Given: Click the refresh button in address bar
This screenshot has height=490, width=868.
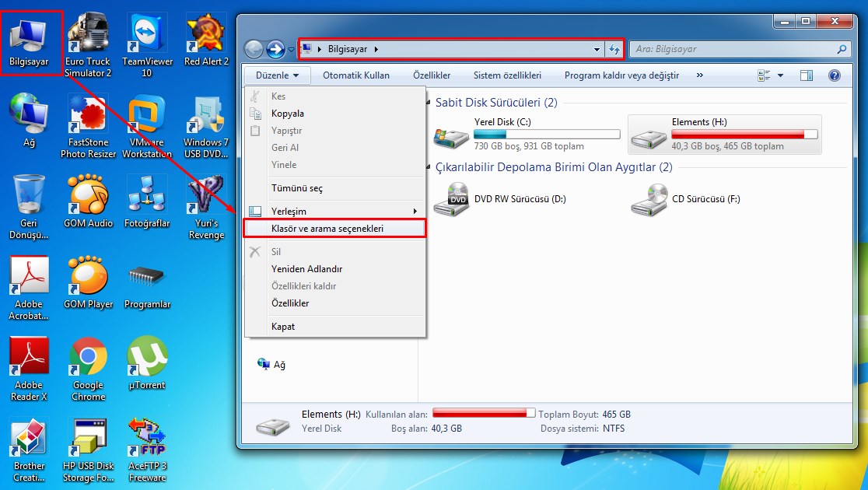Looking at the screenshot, I should tap(614, 49).
